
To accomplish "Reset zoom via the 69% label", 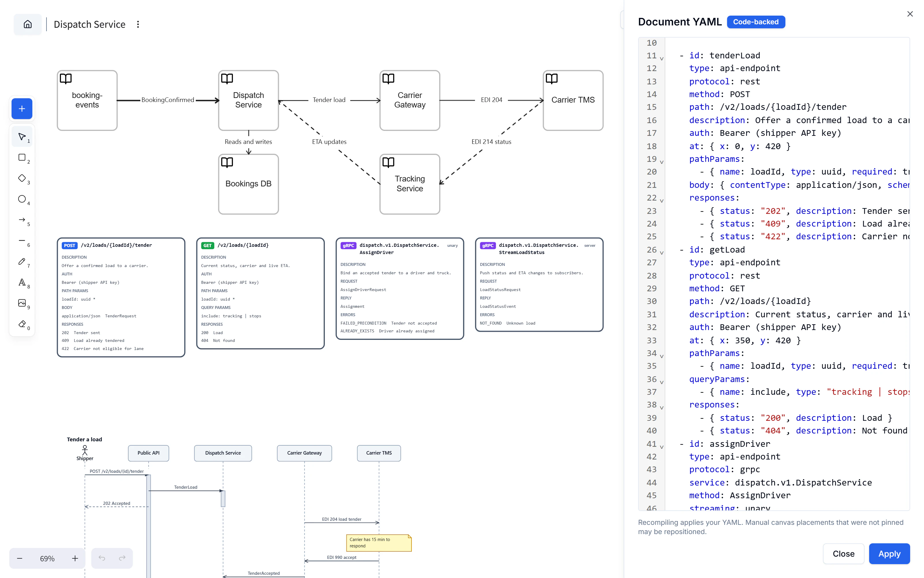I will [47, 559].
